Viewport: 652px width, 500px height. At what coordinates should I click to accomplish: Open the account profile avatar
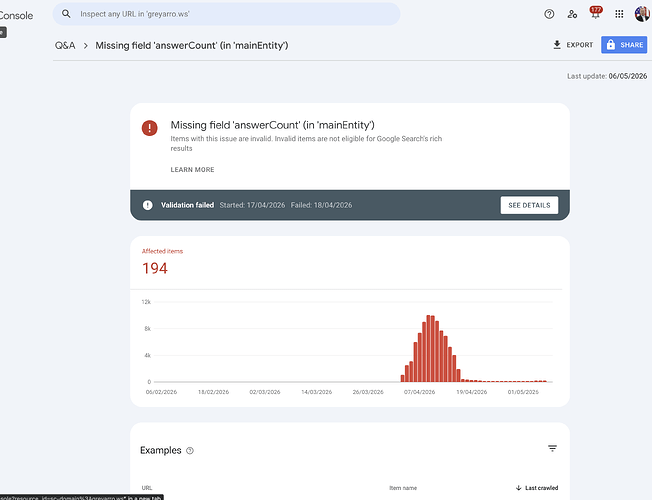[x=643, y=14]
